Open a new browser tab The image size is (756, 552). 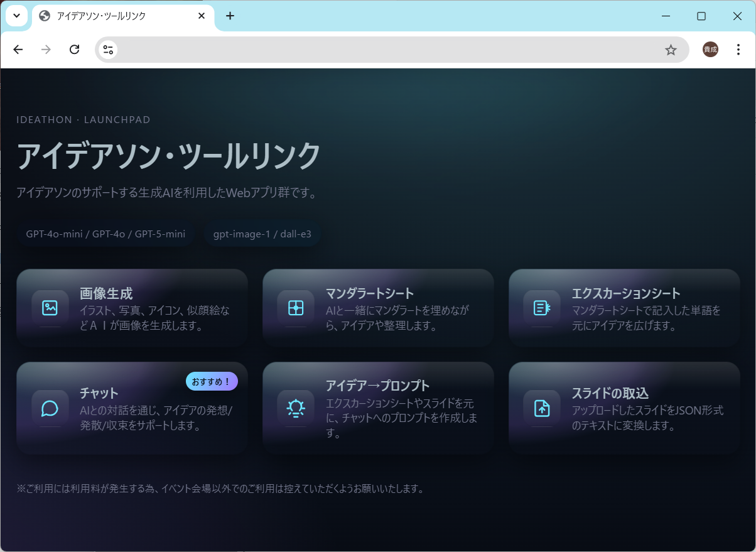[x=230, y=16]
